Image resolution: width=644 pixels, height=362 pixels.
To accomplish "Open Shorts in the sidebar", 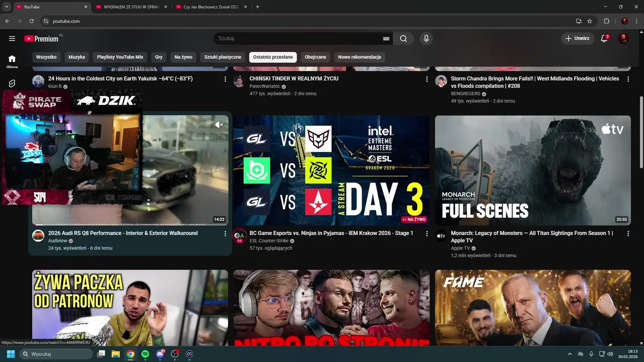I will pos(12,83).
